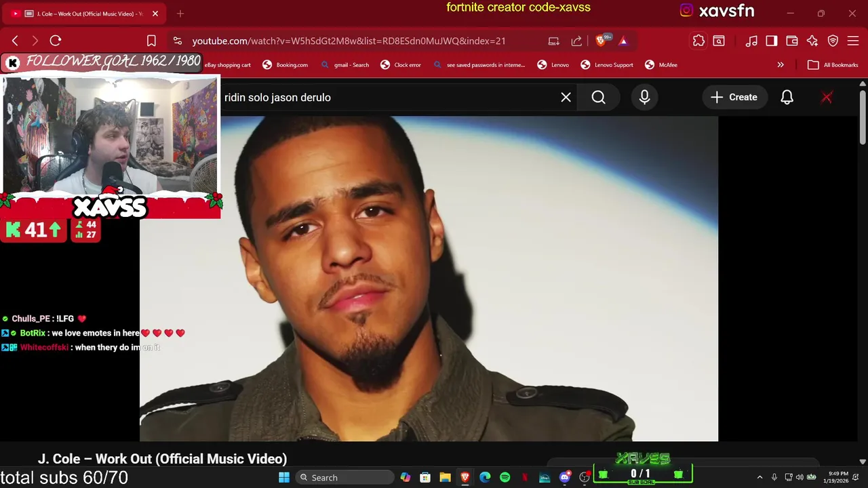Clear the YouTube search query with X
This screenshot has width=868, height=488.
tap(566, 98)
